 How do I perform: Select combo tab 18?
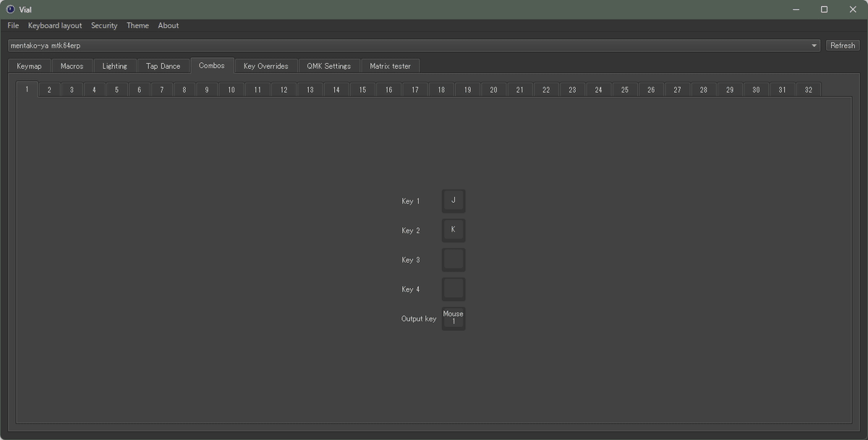441,90
